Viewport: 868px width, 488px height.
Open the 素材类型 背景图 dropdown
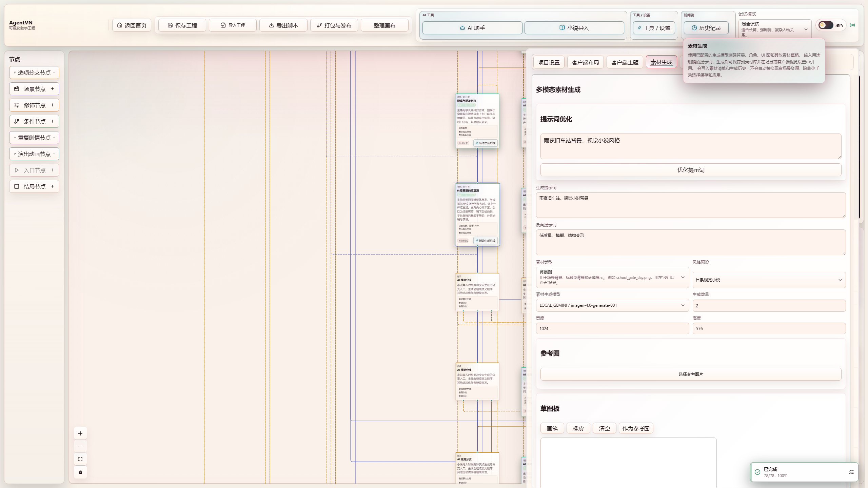612,277
